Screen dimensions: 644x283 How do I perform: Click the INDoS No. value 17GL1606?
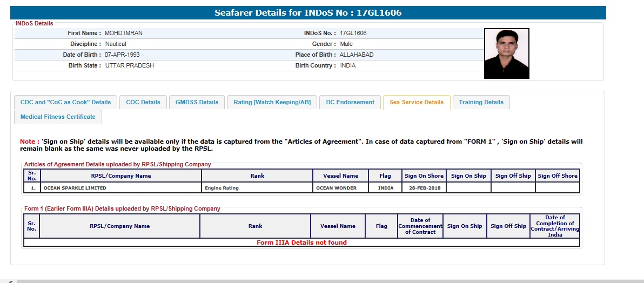click(353, 33)
